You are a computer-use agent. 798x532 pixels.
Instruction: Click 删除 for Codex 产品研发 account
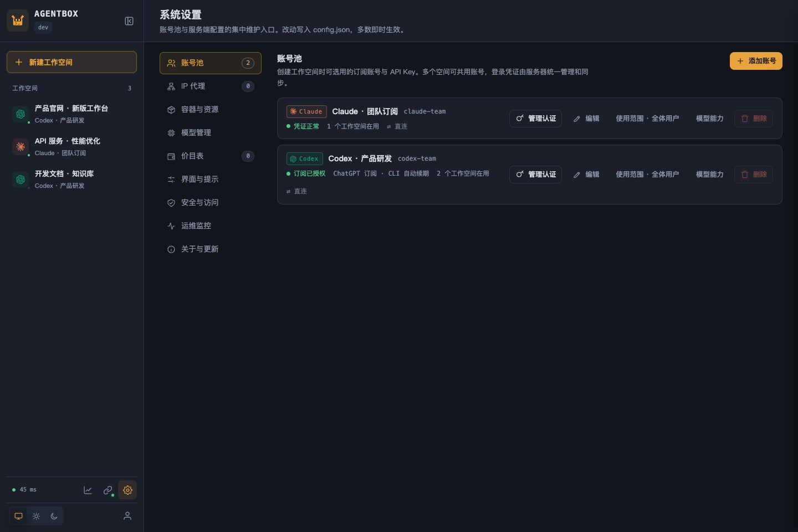(x=754, y=175)
